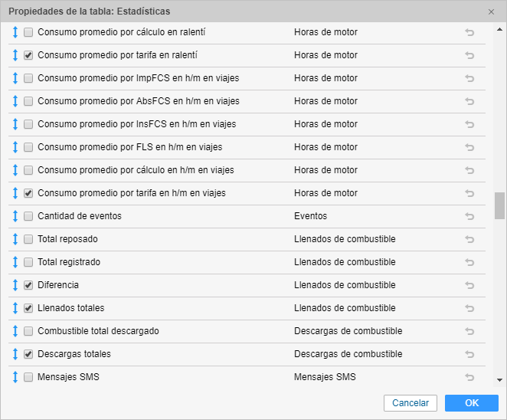The height and width of the screenshot is (420, 507).
Task: Click reset arrow for Consumo promedio por FLS
Action: 469,147
